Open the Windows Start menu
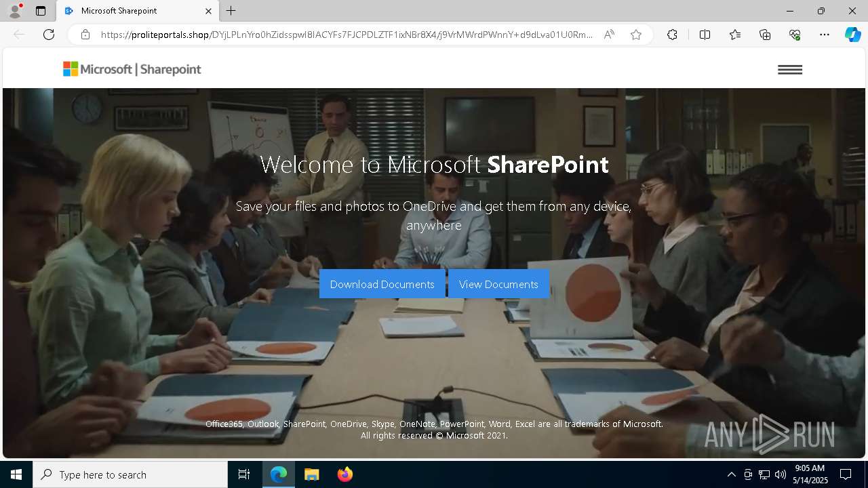 16,474
